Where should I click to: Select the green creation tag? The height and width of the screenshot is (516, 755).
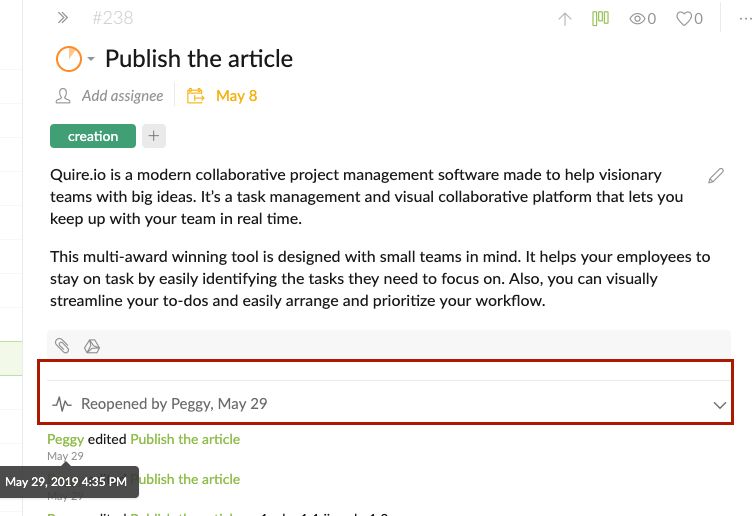pos(93,136)
